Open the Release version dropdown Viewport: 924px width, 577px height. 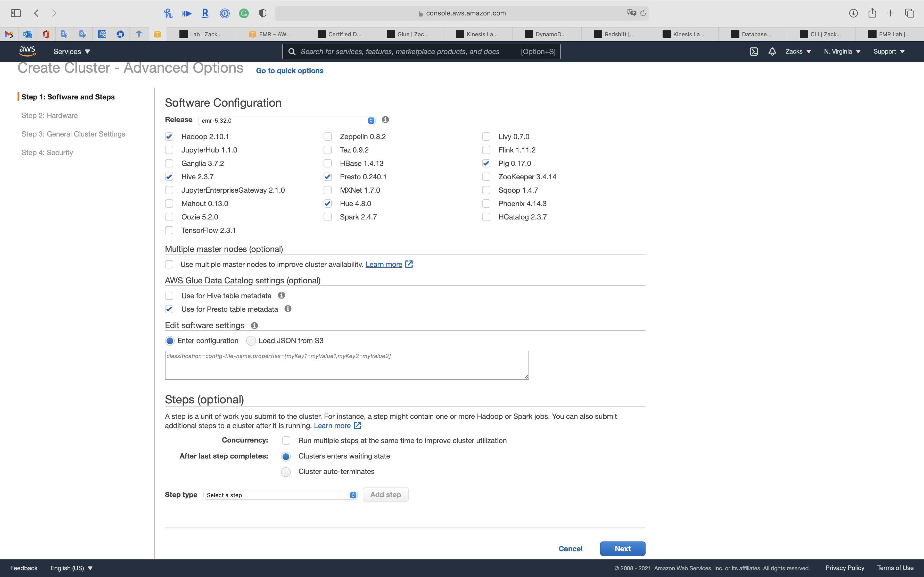click(287, 121)
